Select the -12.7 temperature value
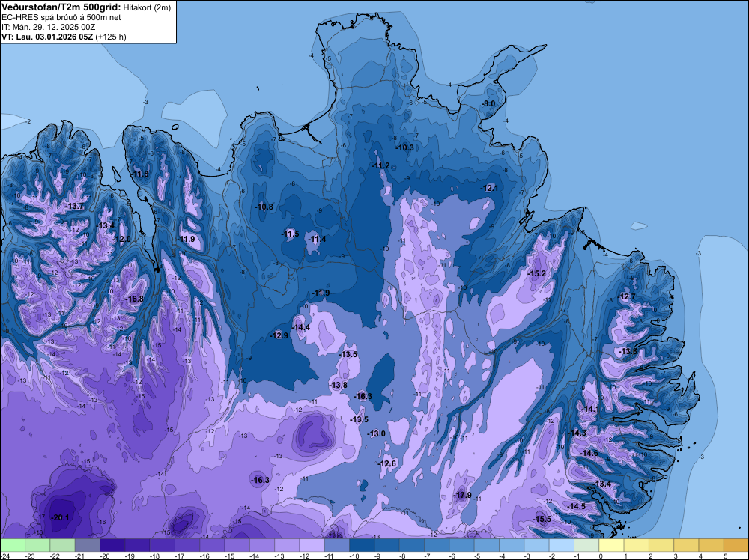 (627, 296)
